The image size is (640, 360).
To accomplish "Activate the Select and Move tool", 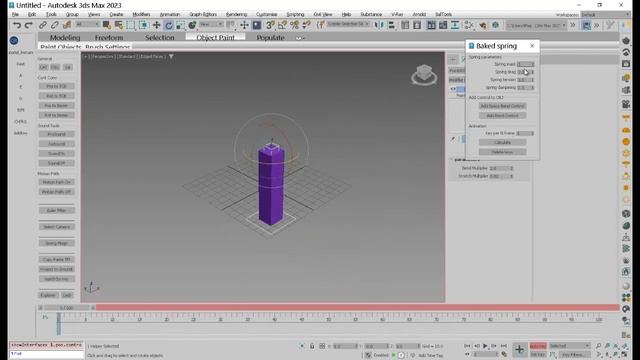I will click(156, 25).
